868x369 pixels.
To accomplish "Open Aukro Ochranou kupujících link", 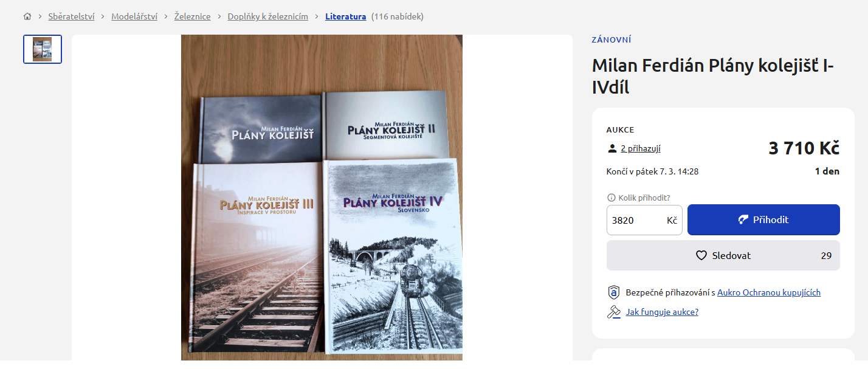I will [x=769, y=292].
